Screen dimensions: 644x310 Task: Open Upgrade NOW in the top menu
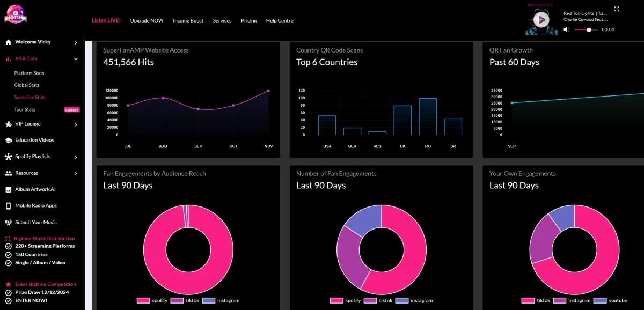[x=147, y=20]
